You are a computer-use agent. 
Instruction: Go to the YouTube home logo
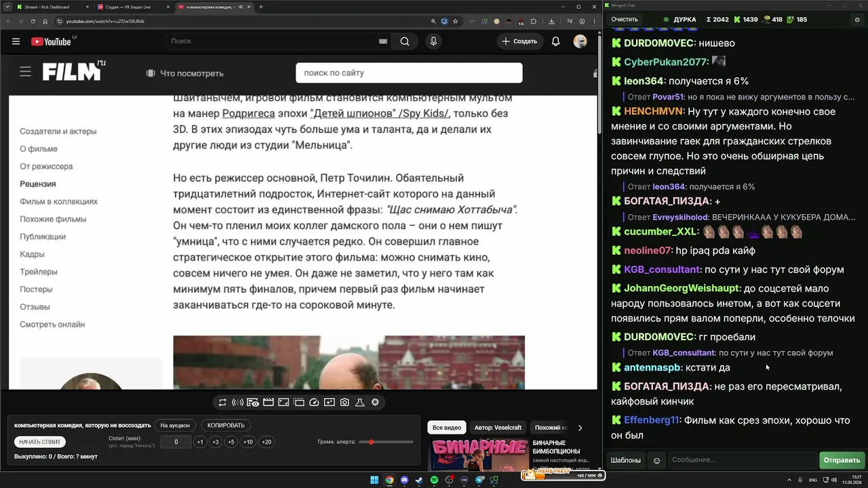51,41
